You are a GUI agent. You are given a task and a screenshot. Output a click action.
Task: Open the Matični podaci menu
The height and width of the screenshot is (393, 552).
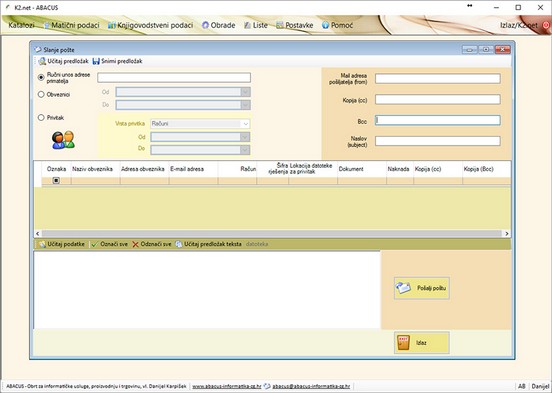click(x=71, y=25)
